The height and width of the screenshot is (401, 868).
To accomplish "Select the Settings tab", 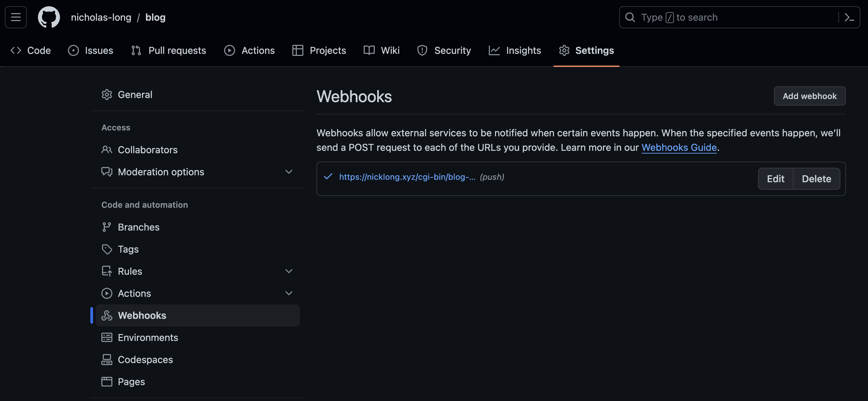I will coord(586,50).
